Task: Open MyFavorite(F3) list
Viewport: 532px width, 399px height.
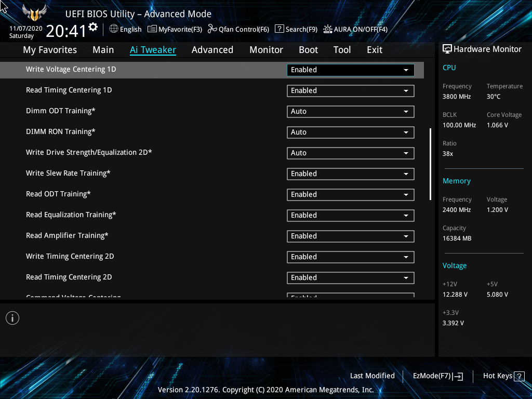Action: (x=175, y=29)
